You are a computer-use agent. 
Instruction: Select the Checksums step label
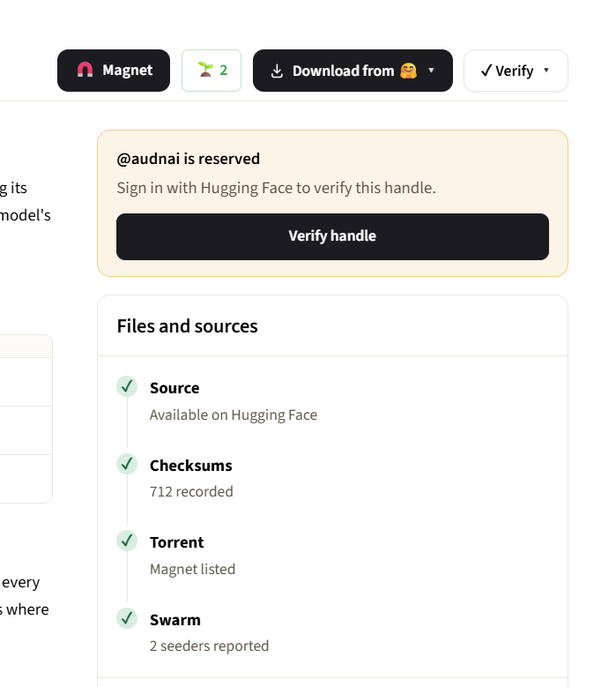pyautogui.click(x=191, y=466)
